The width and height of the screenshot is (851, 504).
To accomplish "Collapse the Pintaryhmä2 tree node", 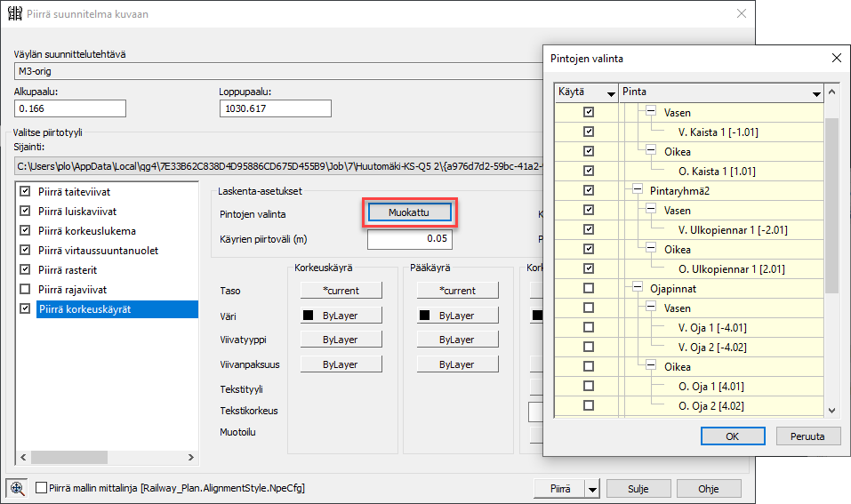I will (638, 189).
